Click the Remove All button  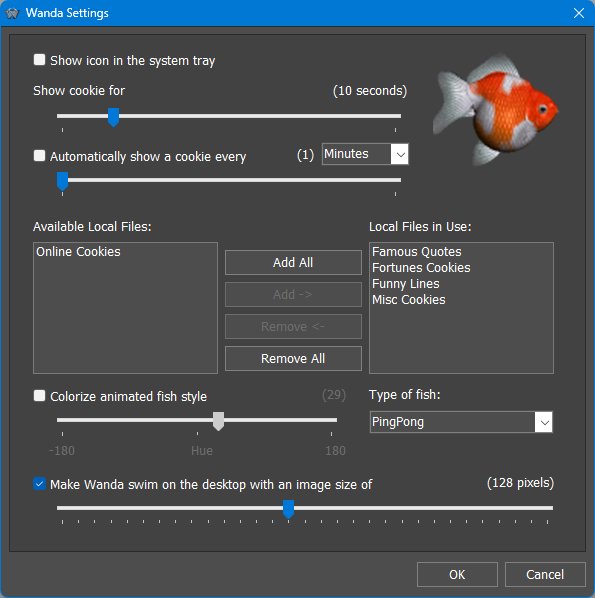click(x=293, y=358)
